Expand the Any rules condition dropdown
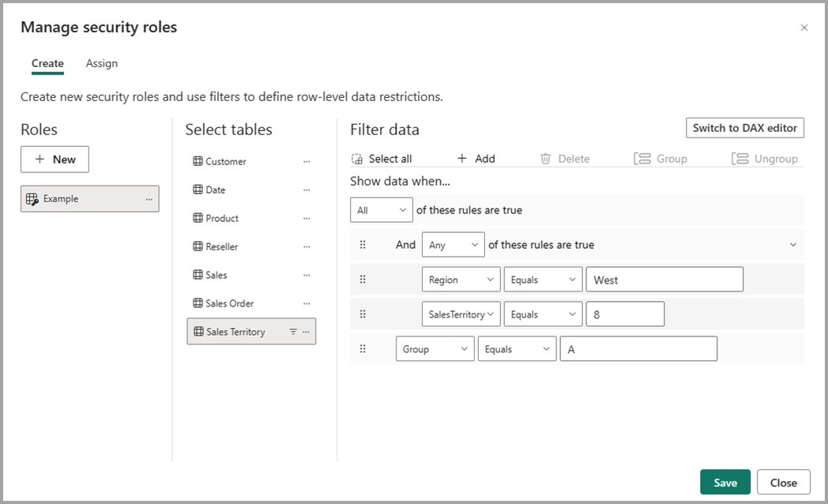 coord(454,245)
